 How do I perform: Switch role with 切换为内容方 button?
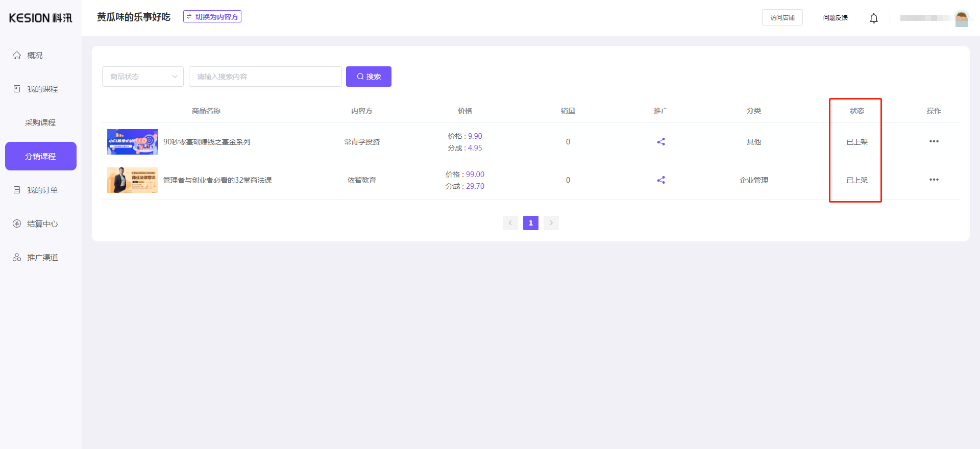(x=212, y=17)
